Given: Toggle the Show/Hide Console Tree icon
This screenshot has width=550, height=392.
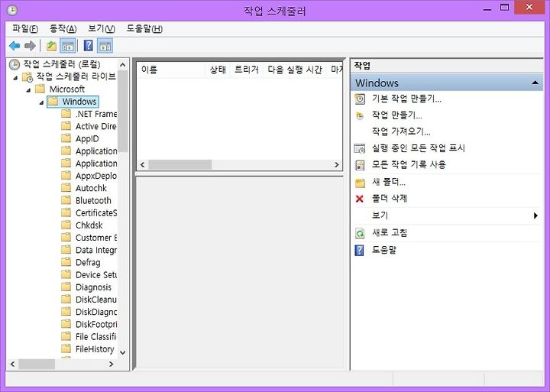Looking at the screenshot, I should click(x=68, y=46).
